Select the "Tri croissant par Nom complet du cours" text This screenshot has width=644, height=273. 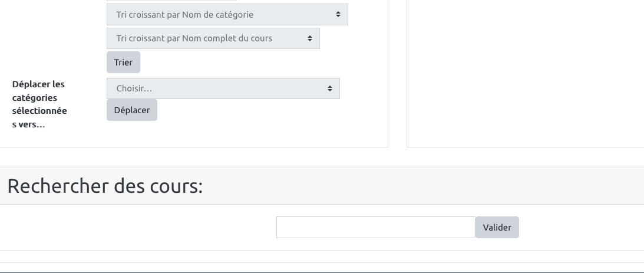pos(194,39)
